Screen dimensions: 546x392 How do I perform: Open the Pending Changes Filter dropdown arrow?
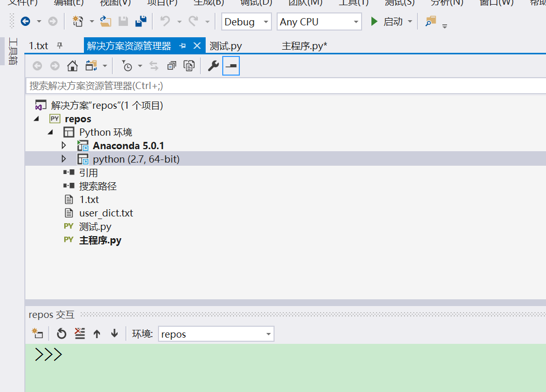(140, 66)
